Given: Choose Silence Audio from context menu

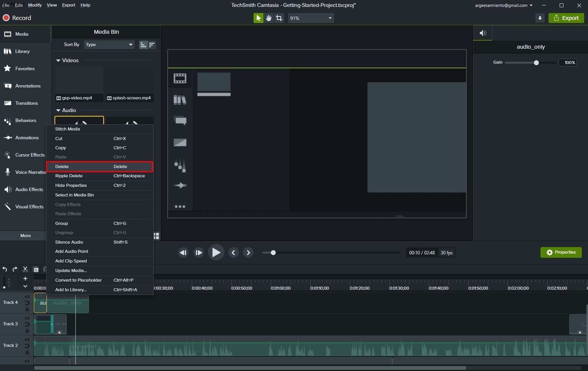Looking at the screenshot, I should point(100,242).
